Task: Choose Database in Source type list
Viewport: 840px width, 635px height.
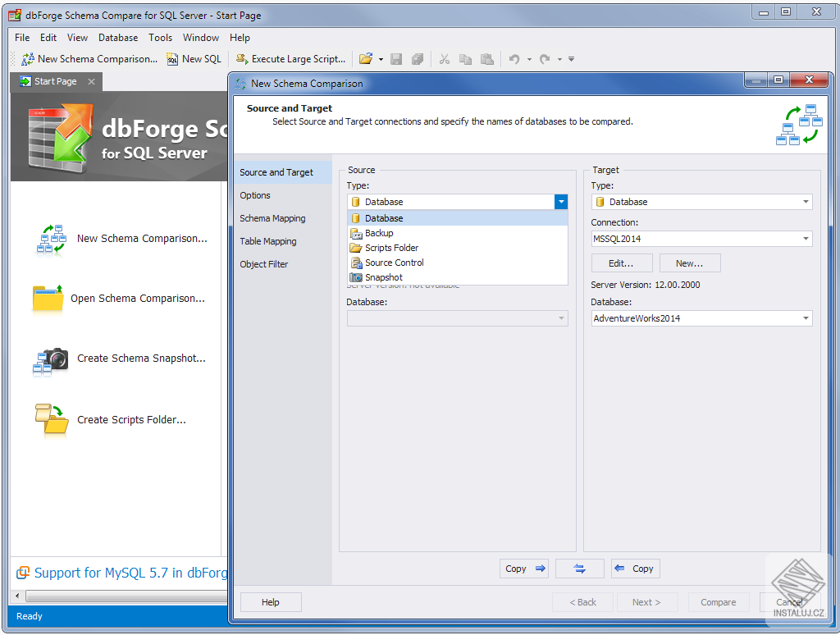Action: click(458, 218)
